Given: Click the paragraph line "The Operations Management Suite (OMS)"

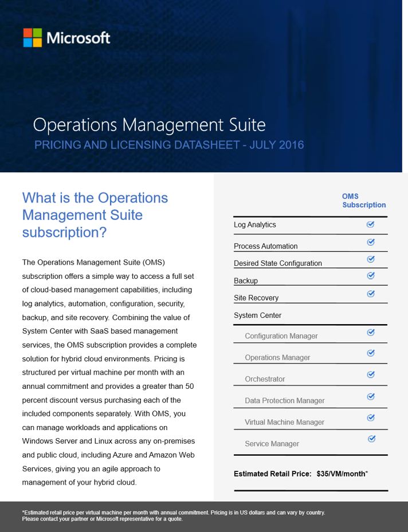Looking at the screenshot, I should [93, 263].
